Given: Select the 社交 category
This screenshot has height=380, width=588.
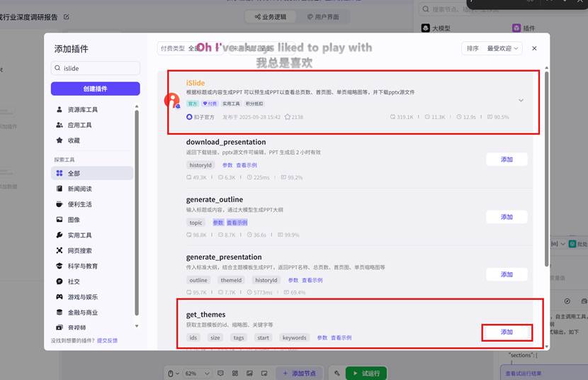Looking at the screenshot, I should pos(92,281).
